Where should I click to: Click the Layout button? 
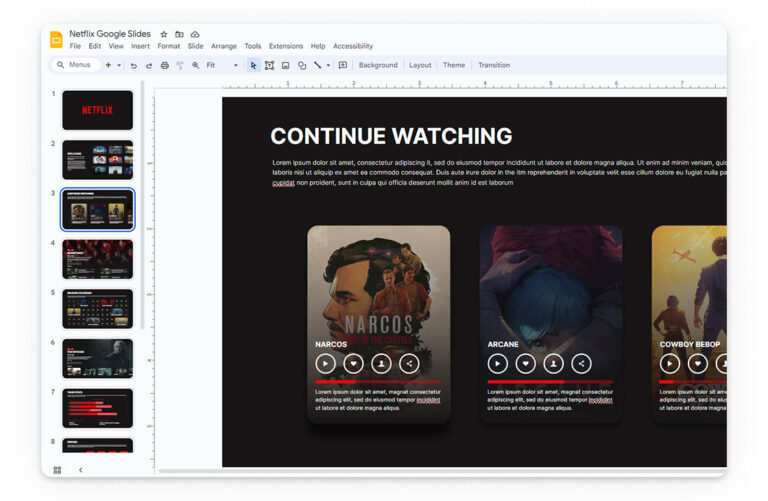tap(420, 65)
